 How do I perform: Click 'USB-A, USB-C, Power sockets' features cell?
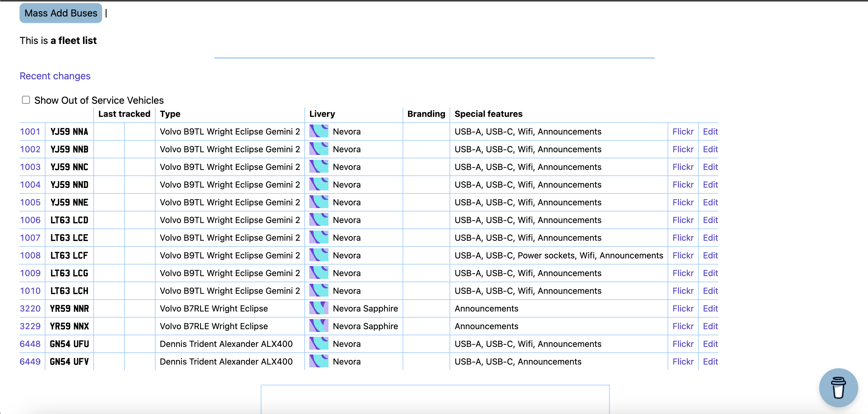559,255
